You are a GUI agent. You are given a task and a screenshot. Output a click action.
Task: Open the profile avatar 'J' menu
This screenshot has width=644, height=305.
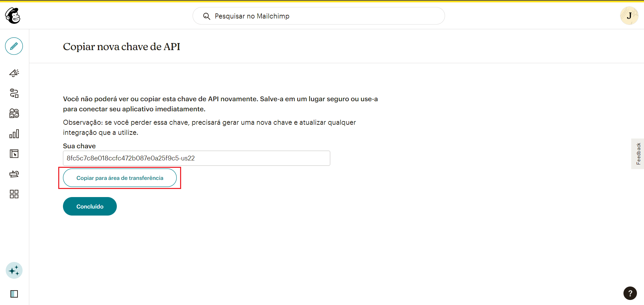coord(629,16)
